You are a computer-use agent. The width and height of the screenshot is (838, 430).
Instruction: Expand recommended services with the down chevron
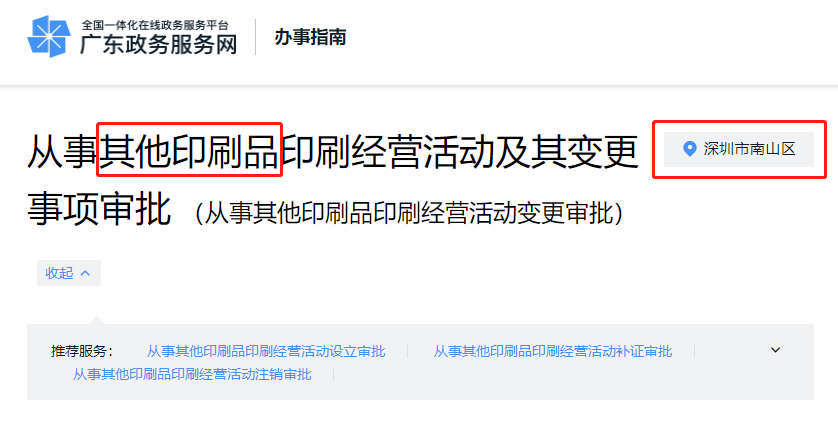pos(775,350)
